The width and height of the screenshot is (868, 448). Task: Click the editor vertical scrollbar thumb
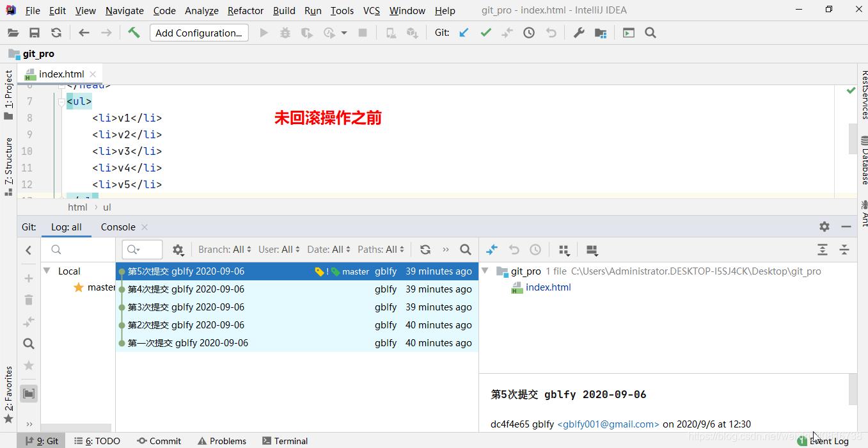853,139
